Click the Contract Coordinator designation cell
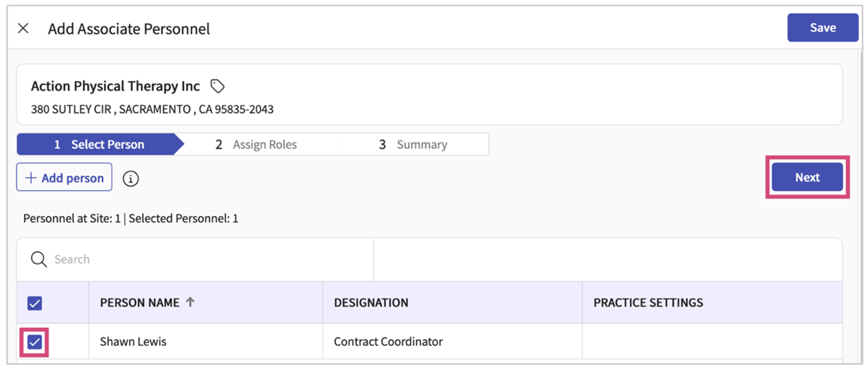 388,342
